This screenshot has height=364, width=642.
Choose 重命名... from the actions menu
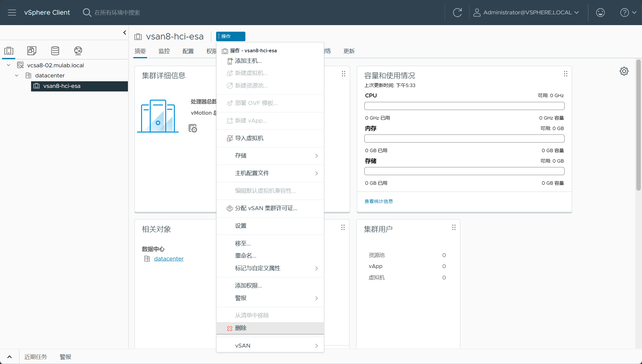pyautogui.click(x=270, y=256)
